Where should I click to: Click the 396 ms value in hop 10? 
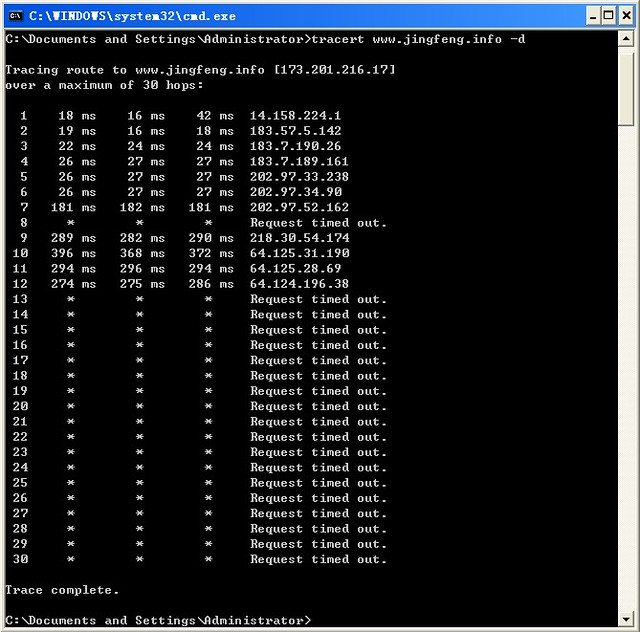pyautogui.click(x=73, y=253)
